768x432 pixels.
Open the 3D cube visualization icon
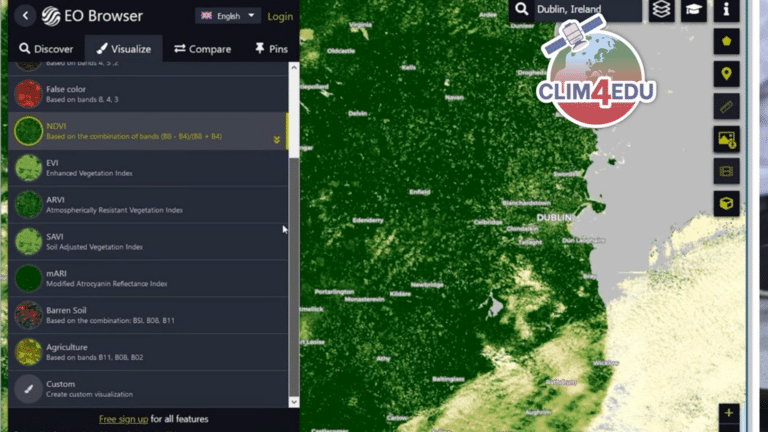coord(726,203)
